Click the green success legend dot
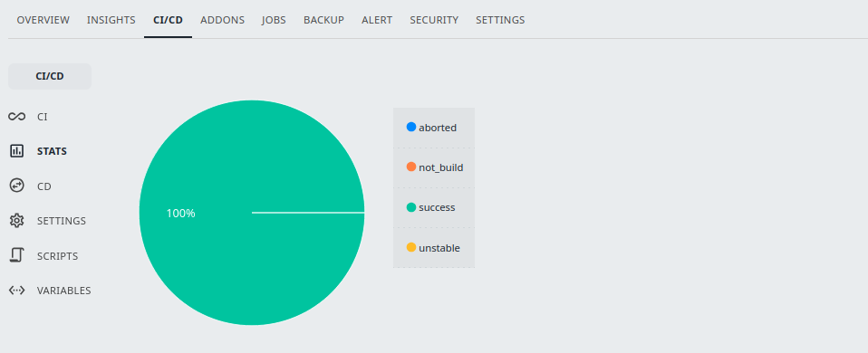The image size is (868, 353). 410,207
